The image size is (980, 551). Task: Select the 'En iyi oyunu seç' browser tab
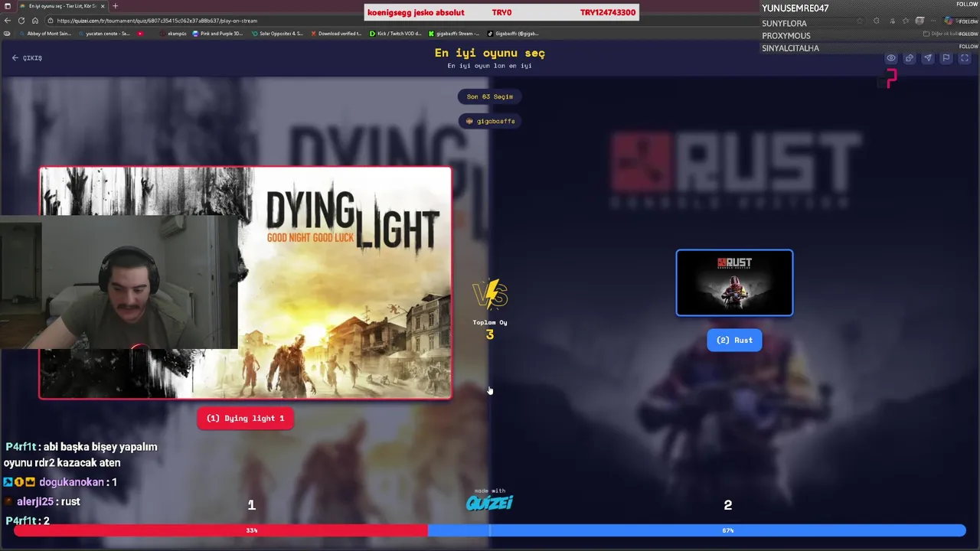pos(61,6)
